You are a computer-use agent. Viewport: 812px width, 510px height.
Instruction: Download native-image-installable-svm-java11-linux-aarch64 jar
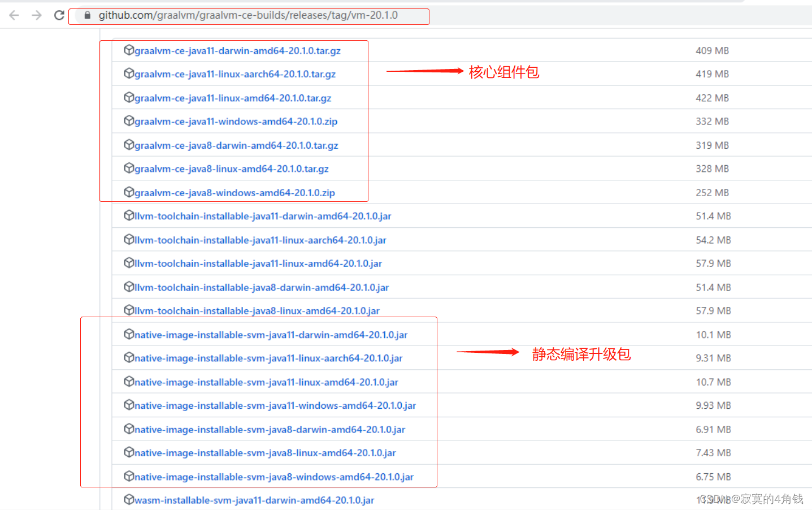pyautogui.click(x=268, y=358)
